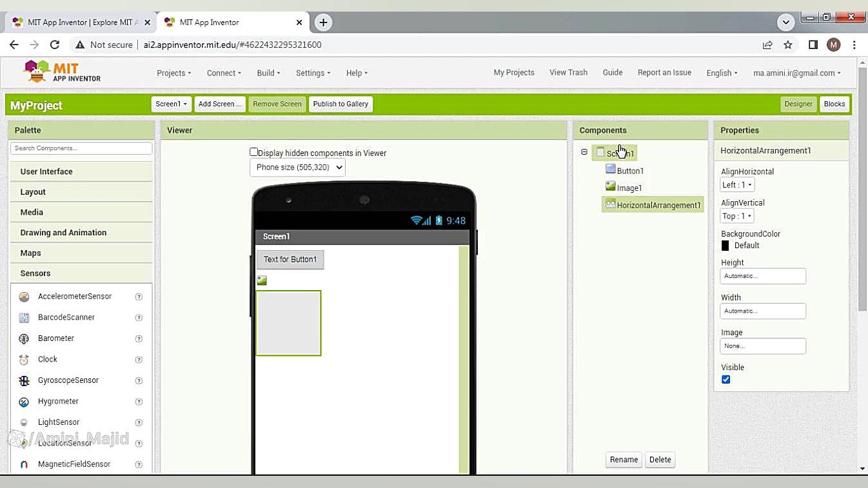
Task: Open the My Projects link
Action: click(514, 72)
